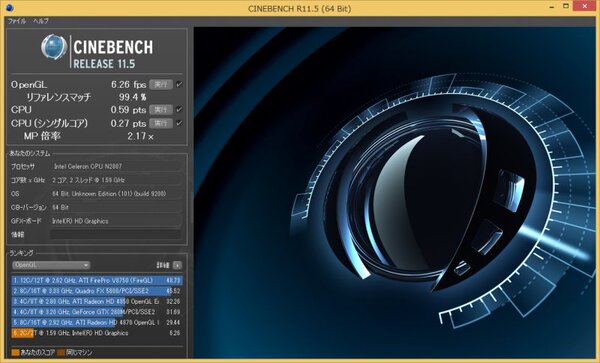Open the ヘルプ menu
The width and height of the screenshot is (600, 363).
41,21
